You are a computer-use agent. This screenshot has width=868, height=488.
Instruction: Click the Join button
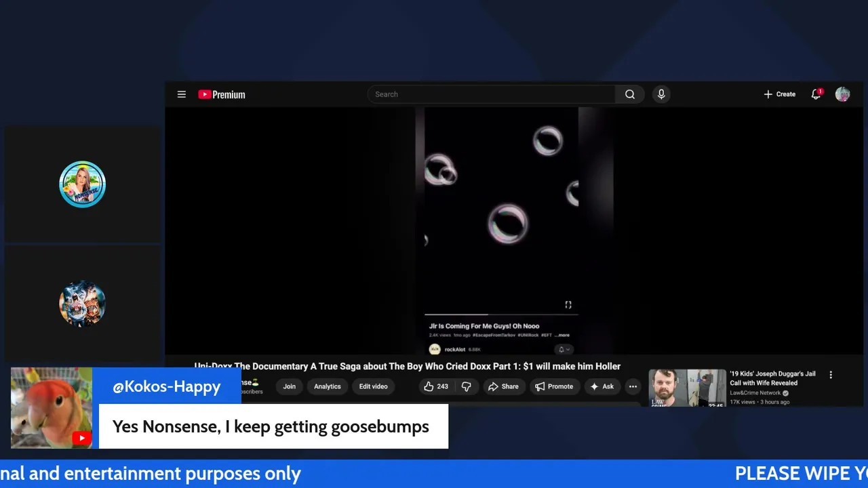point(290,386)
